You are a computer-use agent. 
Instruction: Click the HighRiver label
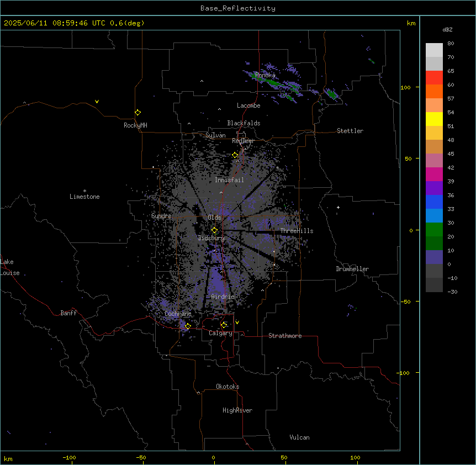[x=237, y=410]
